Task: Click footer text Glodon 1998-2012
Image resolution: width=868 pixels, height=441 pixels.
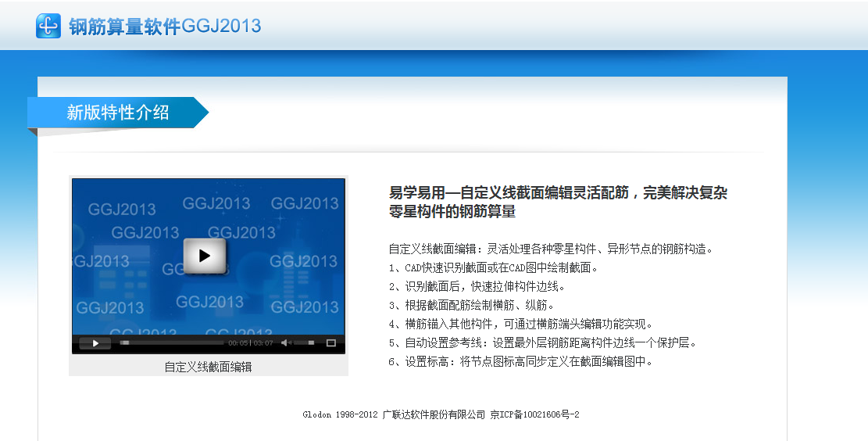Action: point(340,414)
